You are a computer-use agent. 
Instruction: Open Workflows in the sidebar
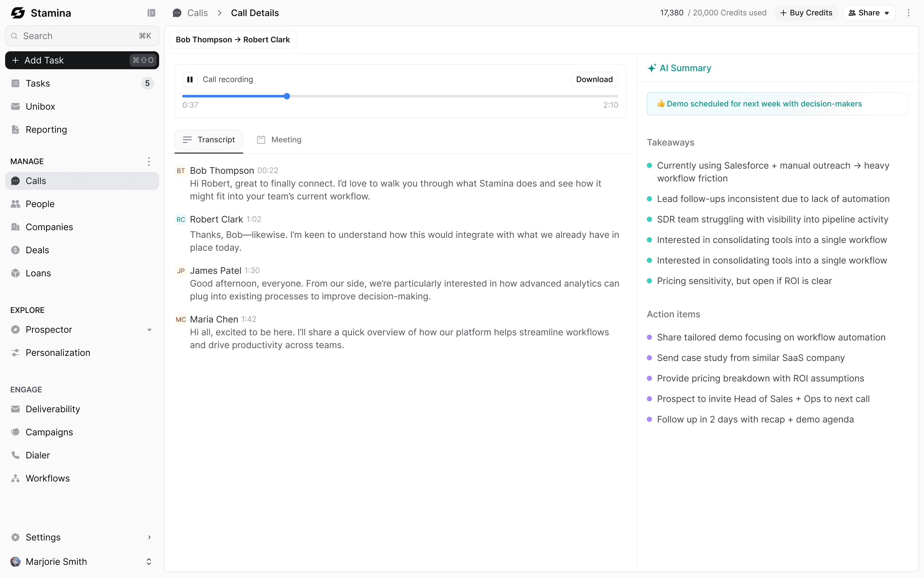point(47,478)
